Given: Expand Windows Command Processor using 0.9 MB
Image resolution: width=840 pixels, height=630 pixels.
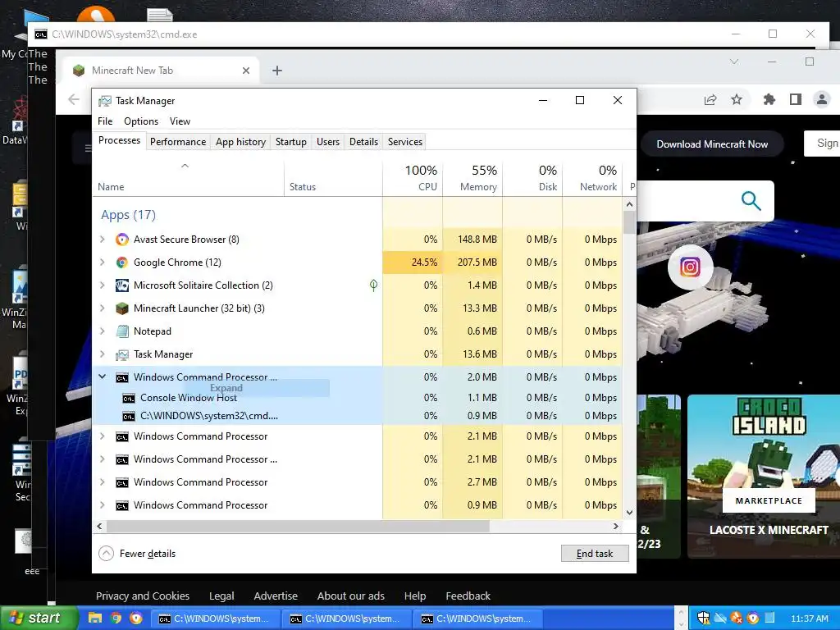Looking at the screenshot, I should (103, 505).
